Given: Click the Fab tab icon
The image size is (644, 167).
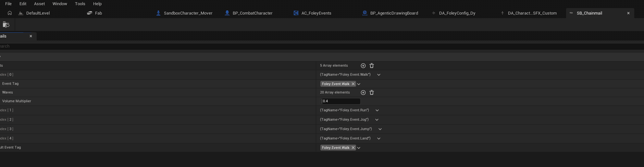Looking at the screenshot, I should [x=90, y=13].
